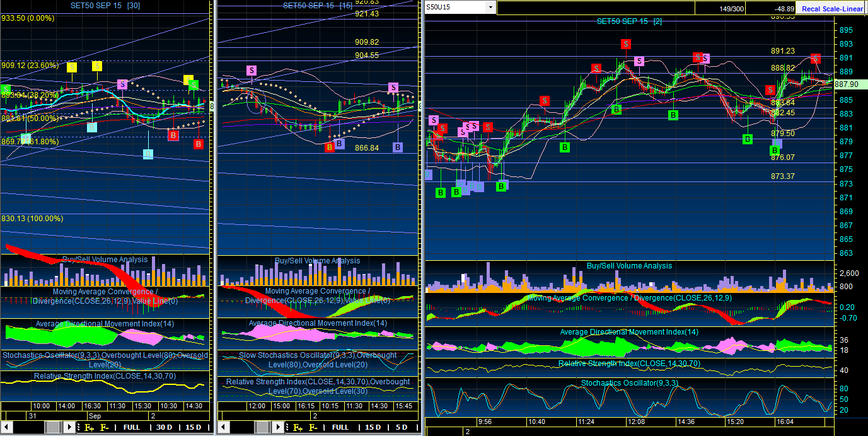Image resolution: width=868 pixels, height=436 pixels.
Task: Click the SET50 SEP 15 [30] chart title
Action: [105, 5]
